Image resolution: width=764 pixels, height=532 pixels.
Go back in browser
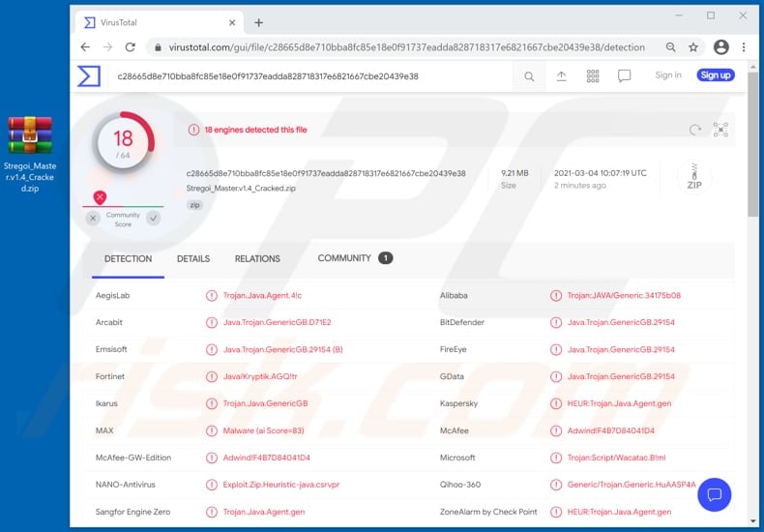pos(85,47)
